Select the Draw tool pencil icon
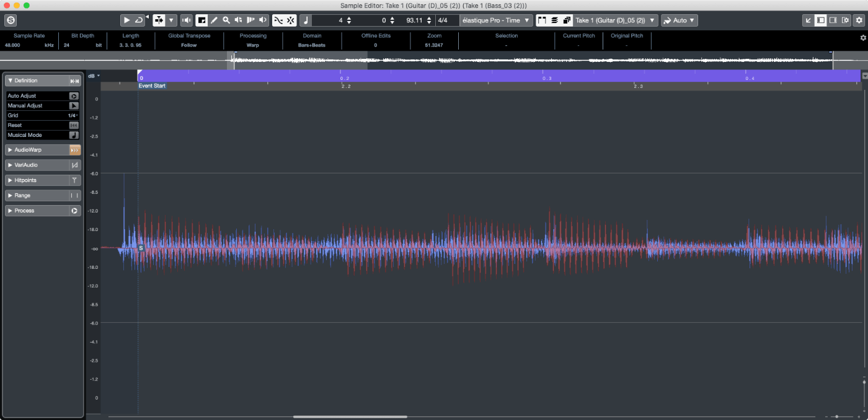Screen dimensions: 868x420 tap(214, 20)
